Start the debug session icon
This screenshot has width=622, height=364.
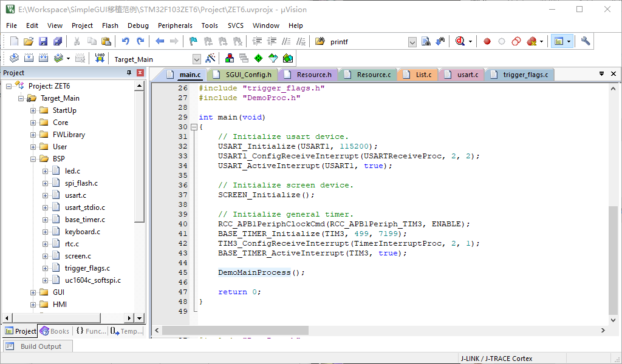pos(460,41)
